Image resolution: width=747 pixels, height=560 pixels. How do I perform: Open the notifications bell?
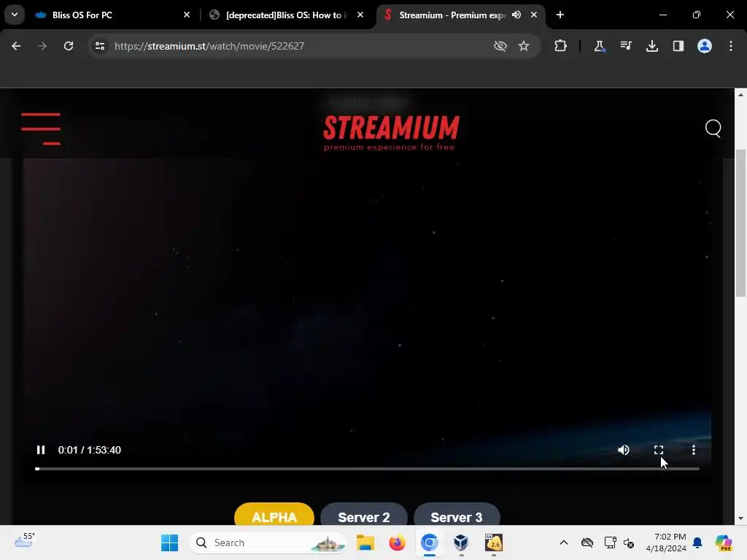[x=697, y=542]
